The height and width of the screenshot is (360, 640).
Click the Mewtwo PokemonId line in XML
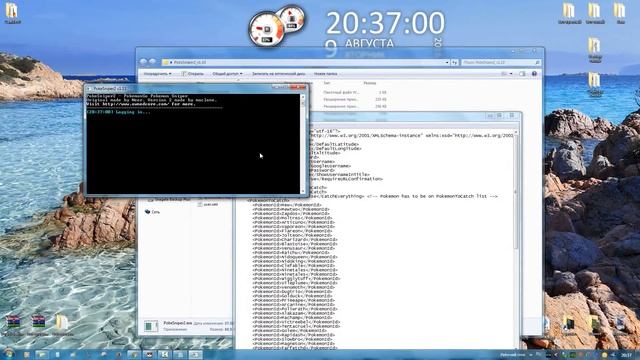pos(290,209)
